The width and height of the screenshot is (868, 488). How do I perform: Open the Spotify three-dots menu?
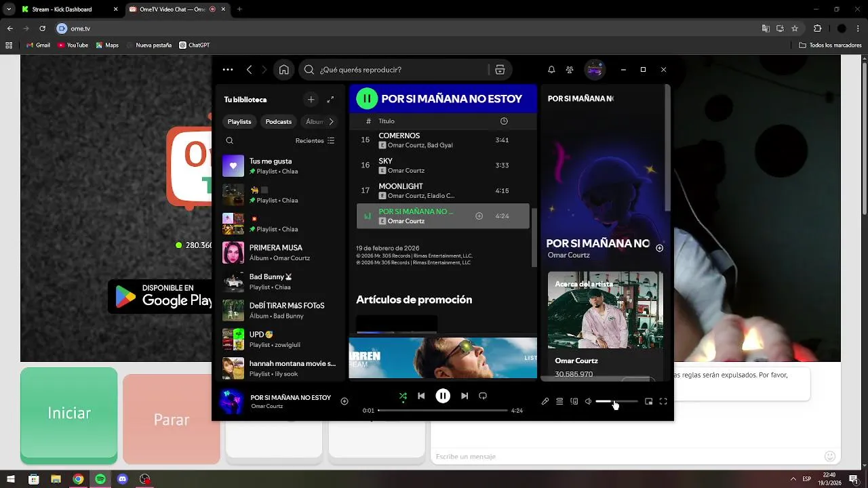click(x=228, y=70)
